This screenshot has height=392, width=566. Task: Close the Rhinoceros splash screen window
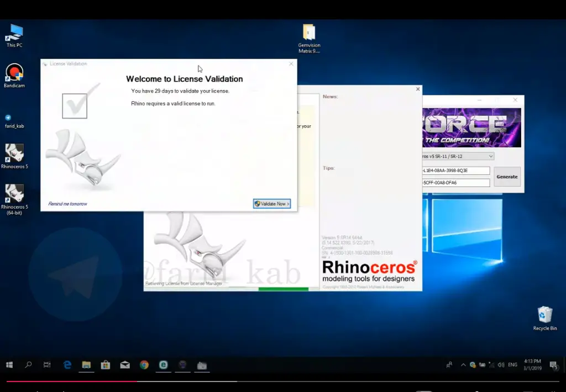pos(418,89)
